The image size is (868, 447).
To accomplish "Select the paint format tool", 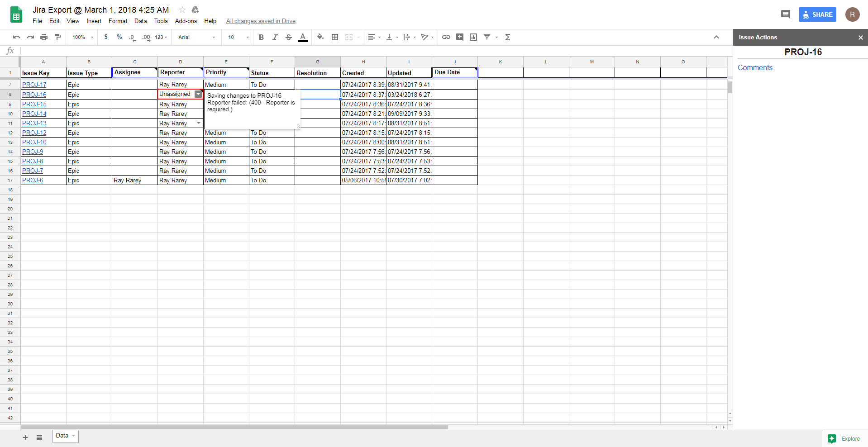I will coord(57,37).
